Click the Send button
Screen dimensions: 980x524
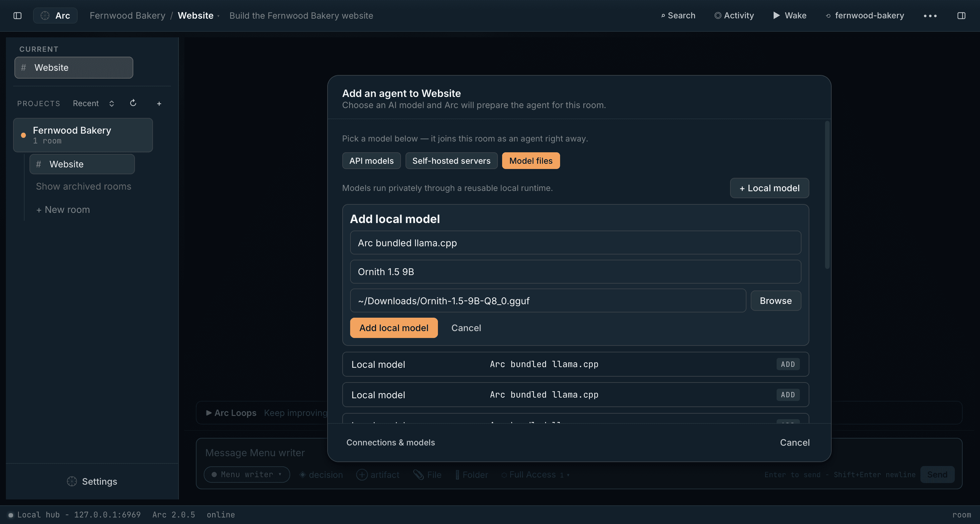[937, 475]
